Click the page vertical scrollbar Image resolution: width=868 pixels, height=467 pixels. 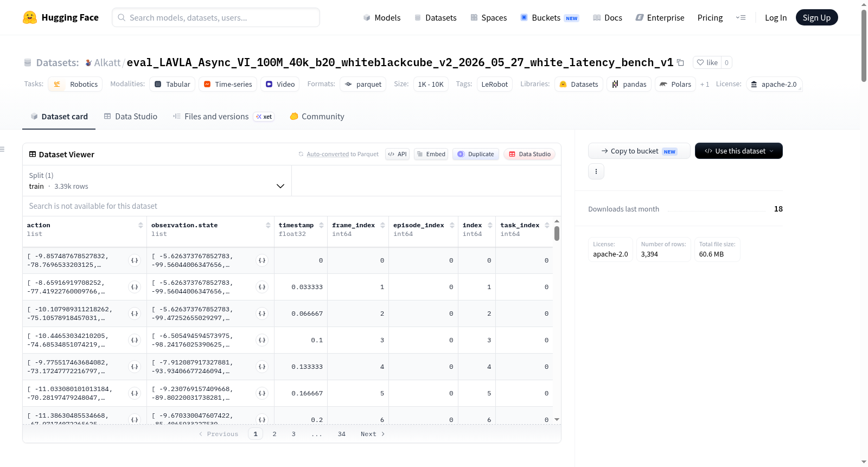pyautogui.click(x=864, y=46)
